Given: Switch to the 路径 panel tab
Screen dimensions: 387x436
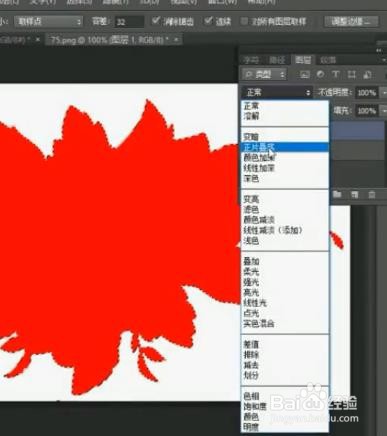Looking at the screenshot, I should [x=277, y=60].
